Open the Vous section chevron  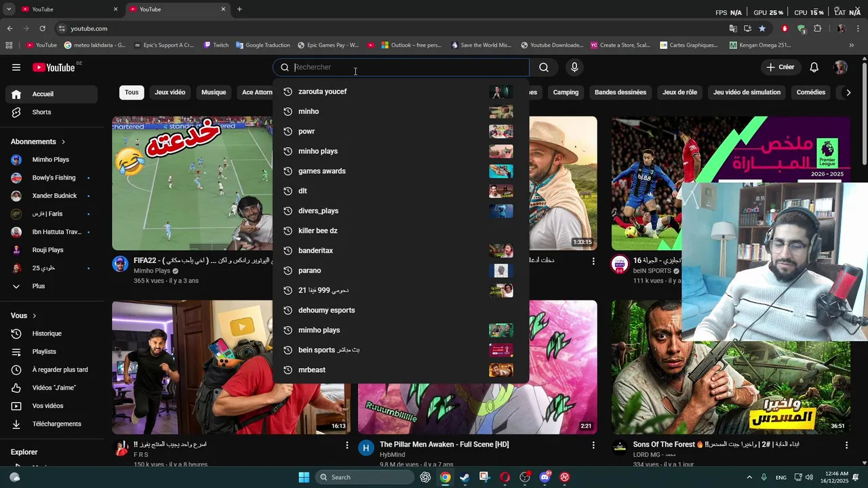point(35,316)
